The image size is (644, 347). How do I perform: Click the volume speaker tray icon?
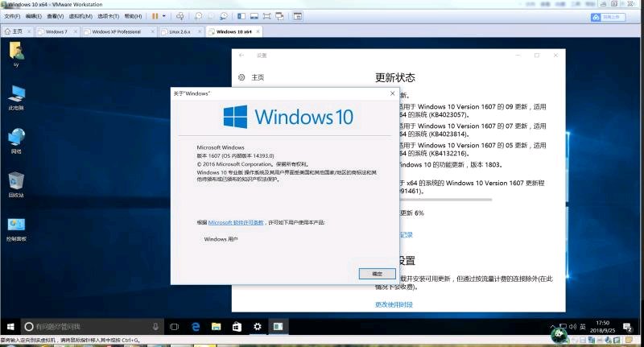pyautogui.click(x=573, y=327)
